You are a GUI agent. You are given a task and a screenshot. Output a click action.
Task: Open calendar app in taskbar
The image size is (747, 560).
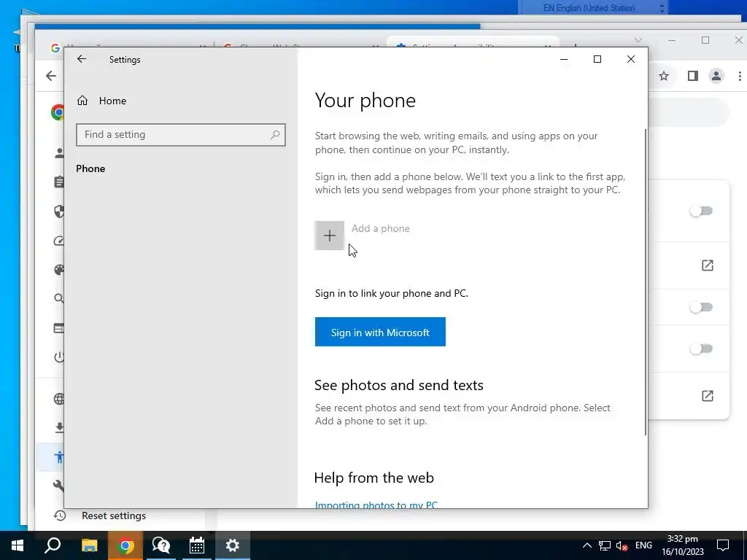[x=196, y=545]
